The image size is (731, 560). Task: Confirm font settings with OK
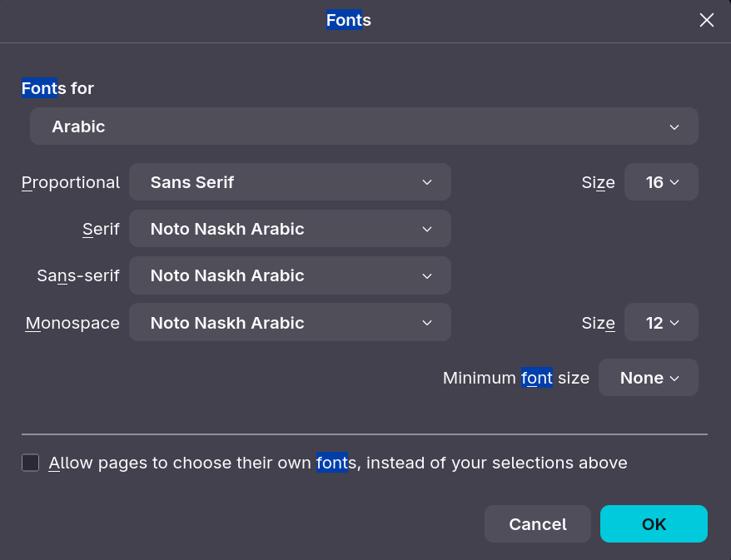654,524
